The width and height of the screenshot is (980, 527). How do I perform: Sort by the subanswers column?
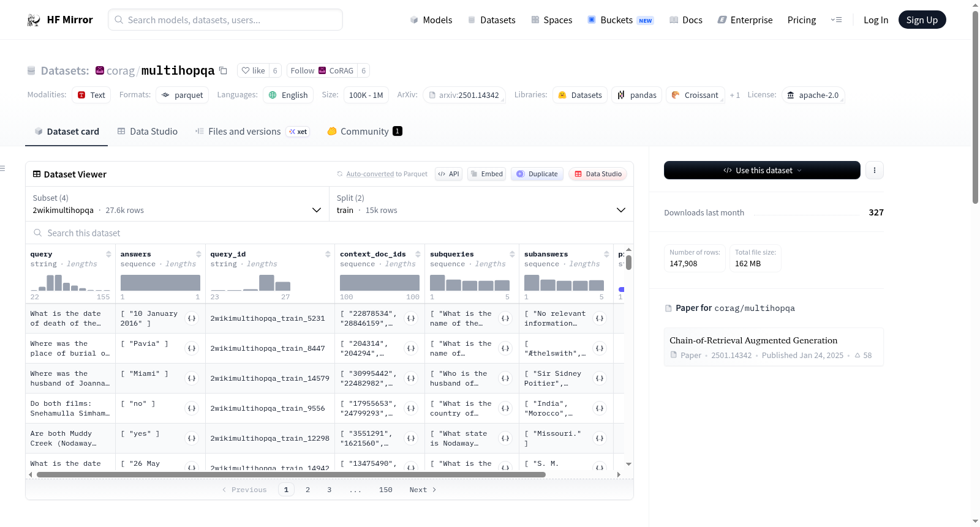click(606, 254)
